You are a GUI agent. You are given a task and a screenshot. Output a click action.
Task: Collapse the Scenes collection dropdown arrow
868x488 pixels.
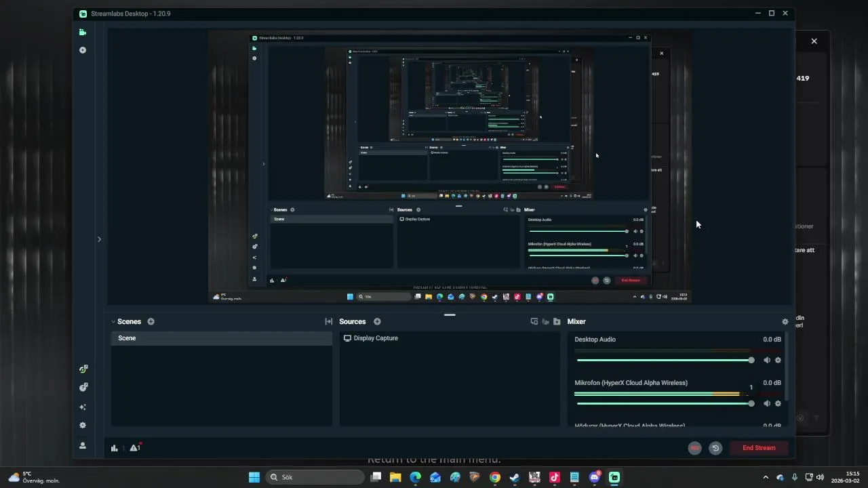point(113,322)
